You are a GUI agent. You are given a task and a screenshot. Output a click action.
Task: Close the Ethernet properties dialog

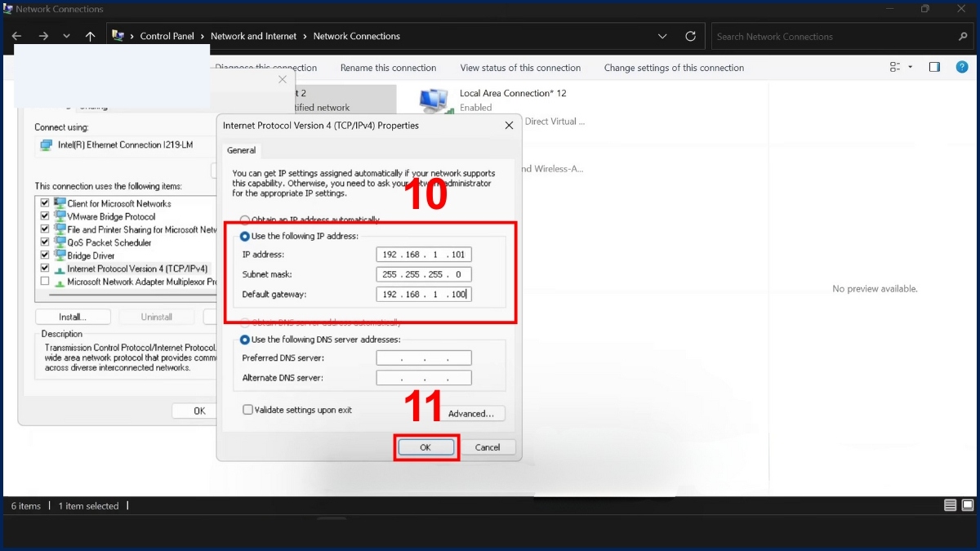283,79
